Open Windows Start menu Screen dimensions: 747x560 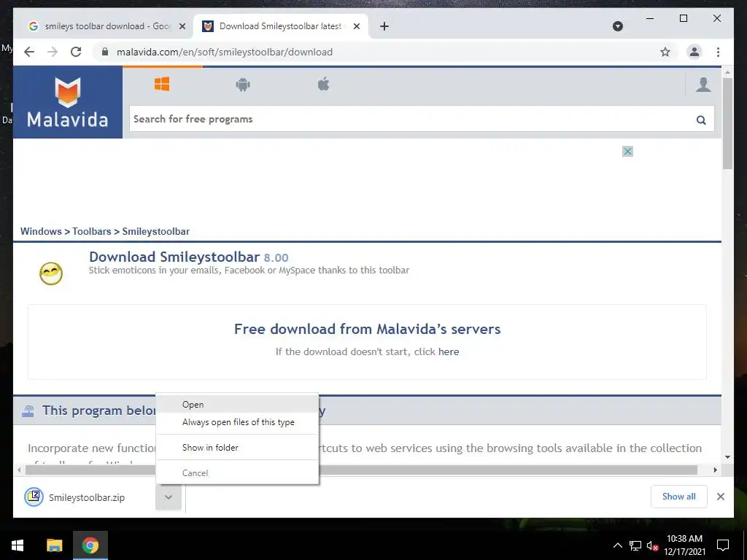[18, 545]
